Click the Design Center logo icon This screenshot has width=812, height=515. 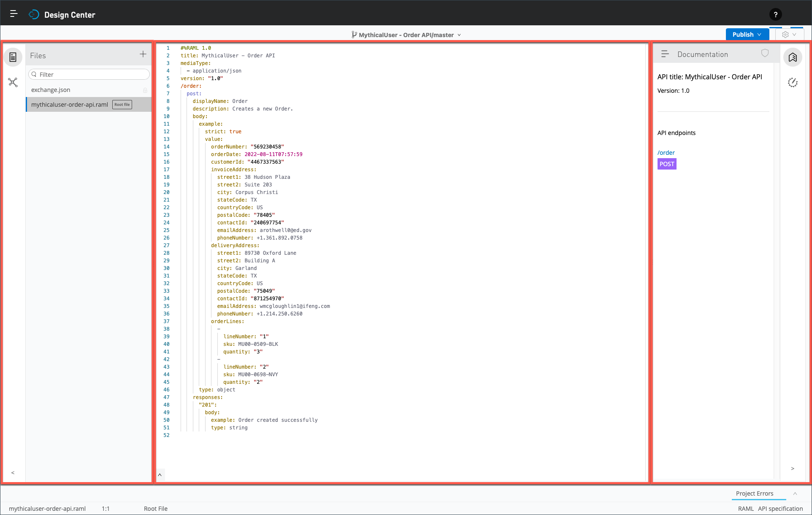[34, 15]
